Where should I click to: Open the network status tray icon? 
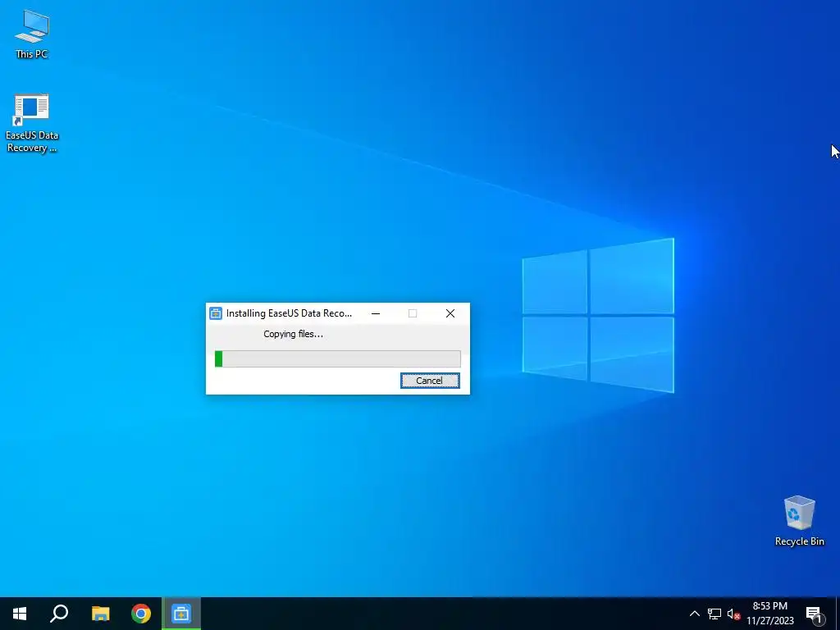(714, 614)
